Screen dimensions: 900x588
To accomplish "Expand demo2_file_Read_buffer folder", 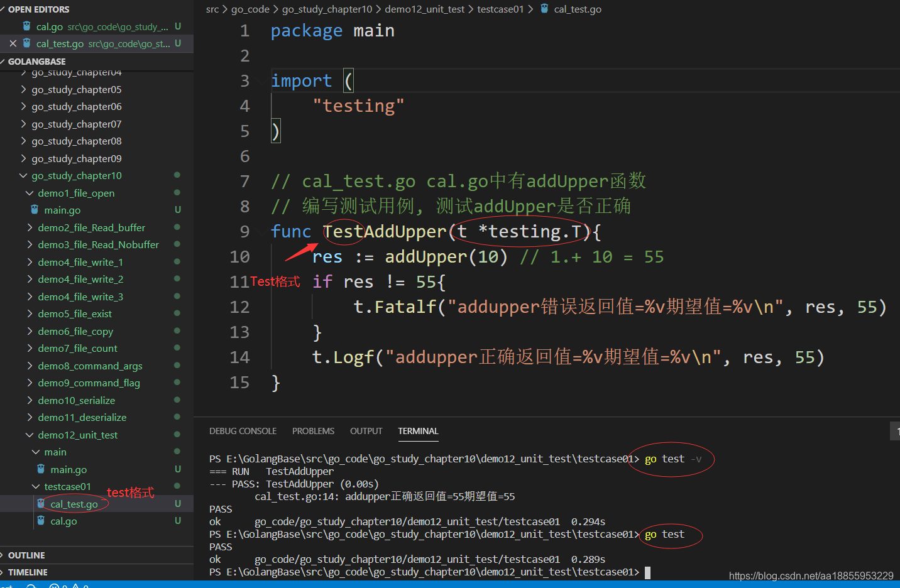I will 30,227.
